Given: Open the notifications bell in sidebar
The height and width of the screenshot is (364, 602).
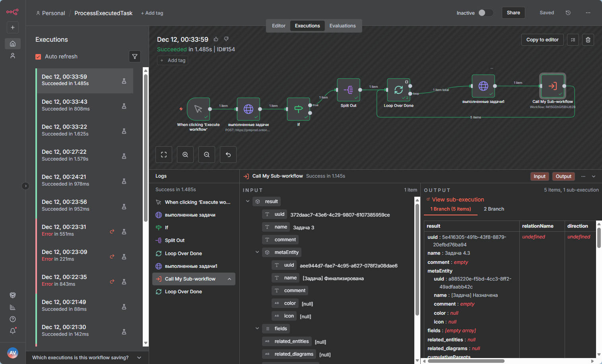Looking at the screenshot, I should click(13, 331).
